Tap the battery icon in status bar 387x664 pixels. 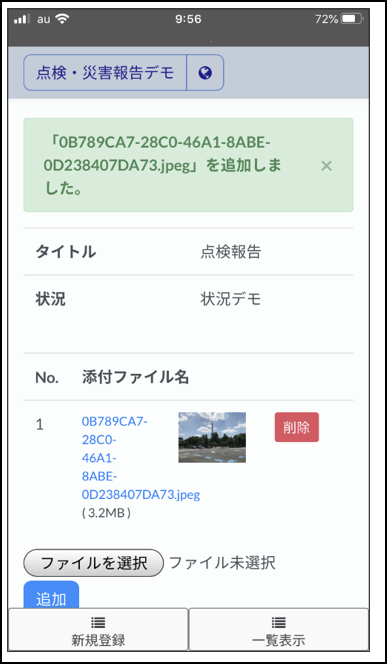(352, 19)
